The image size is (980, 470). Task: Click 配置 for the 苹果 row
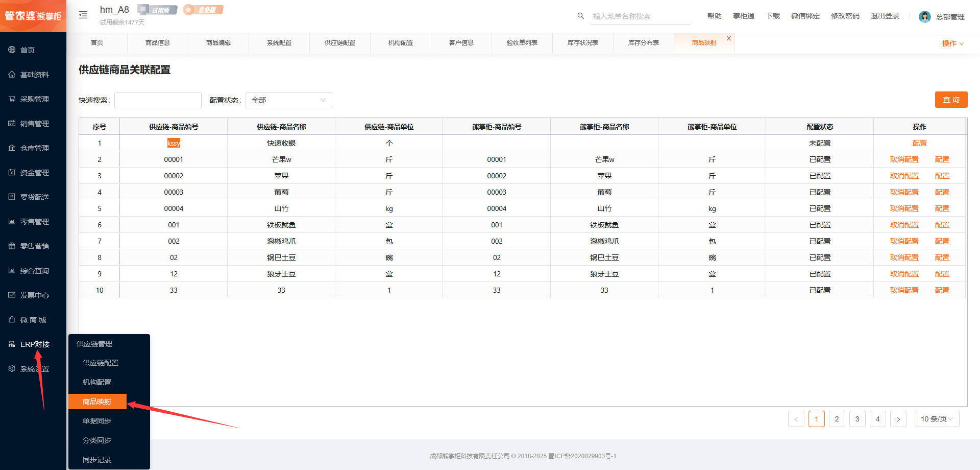point(942,176)
